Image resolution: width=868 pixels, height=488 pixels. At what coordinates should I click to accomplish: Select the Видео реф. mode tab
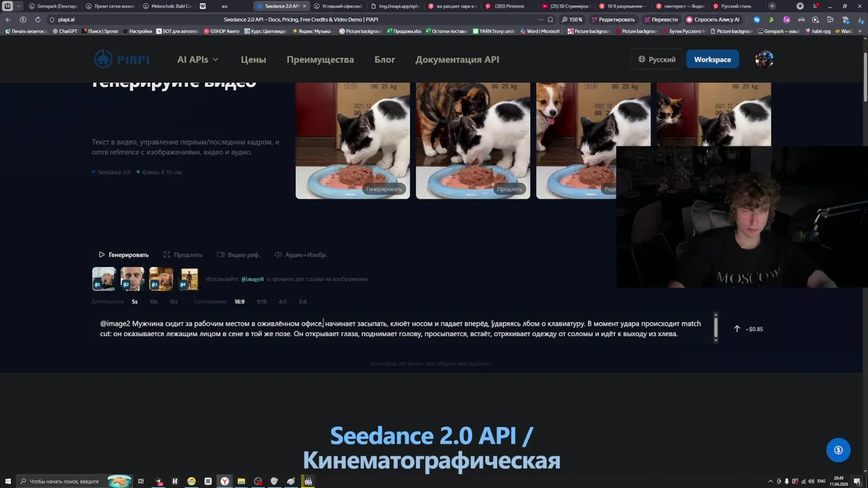(x=238, y=255)
